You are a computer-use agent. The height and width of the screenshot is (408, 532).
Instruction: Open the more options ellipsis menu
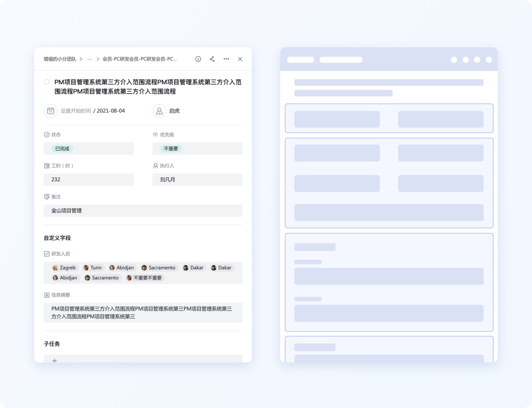(226, 59)
